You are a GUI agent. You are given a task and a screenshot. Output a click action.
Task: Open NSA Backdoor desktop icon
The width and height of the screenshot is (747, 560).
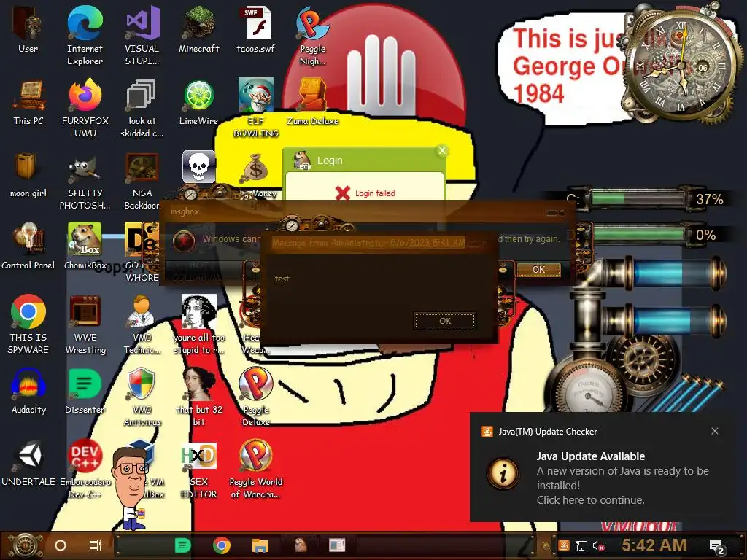(142, 180)
